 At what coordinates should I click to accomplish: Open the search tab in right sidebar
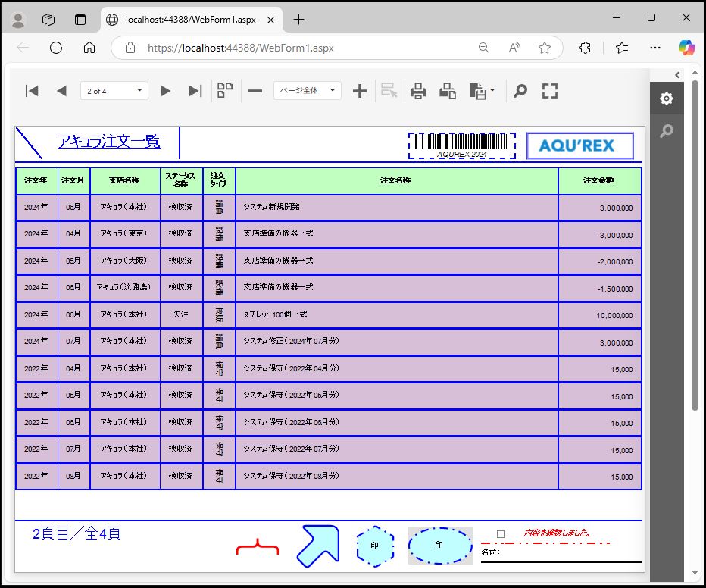(666, 131)
